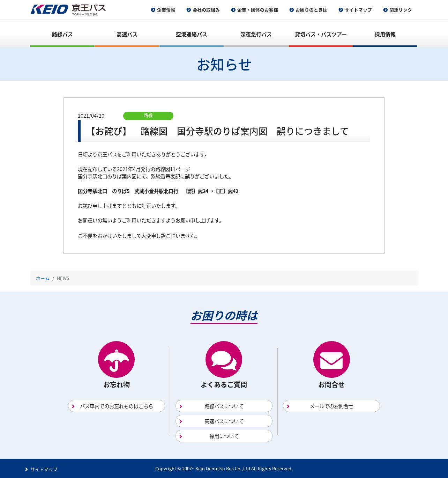Click the Copyright Keio Dentetsu Bus text

click(224, 469)
